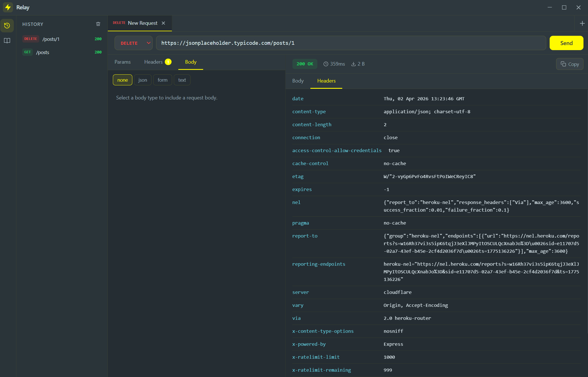Open the History sidebar panel icon

7,26
